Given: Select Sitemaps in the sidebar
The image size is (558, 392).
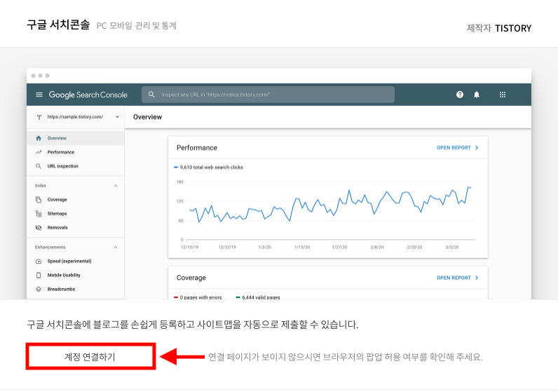Looking at the screenshot, I should (76, 214).
